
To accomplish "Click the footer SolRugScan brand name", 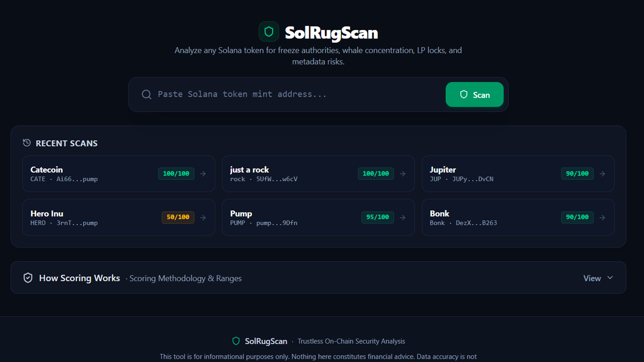I will pos(266,341).
